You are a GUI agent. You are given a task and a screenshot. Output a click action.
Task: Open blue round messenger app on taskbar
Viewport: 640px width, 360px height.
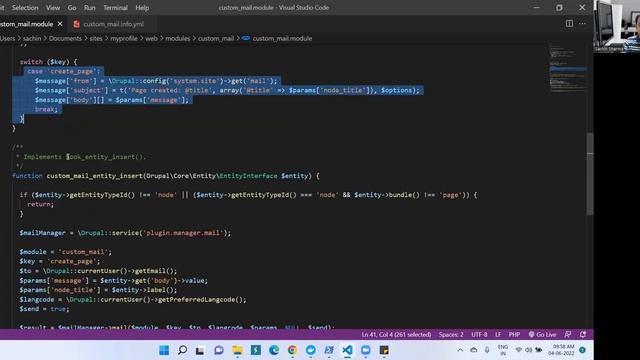pyautogui.click(x=311, y=350)
